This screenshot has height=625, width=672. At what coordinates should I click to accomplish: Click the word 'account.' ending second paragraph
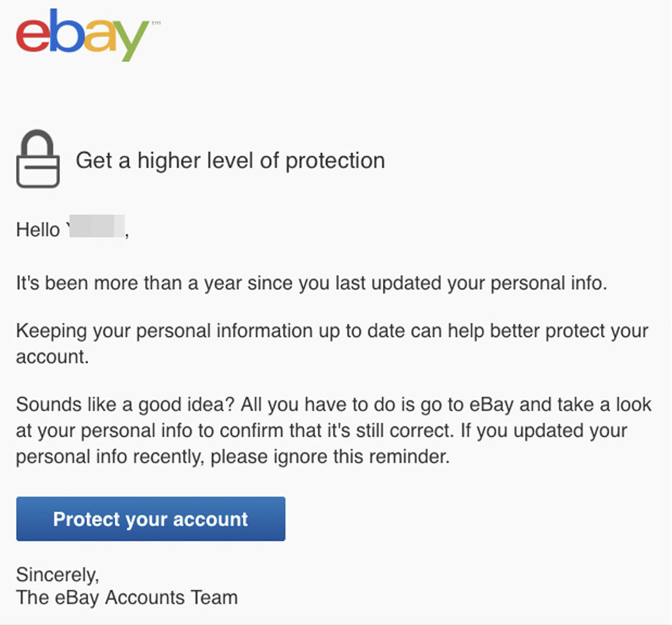point(52,357)
